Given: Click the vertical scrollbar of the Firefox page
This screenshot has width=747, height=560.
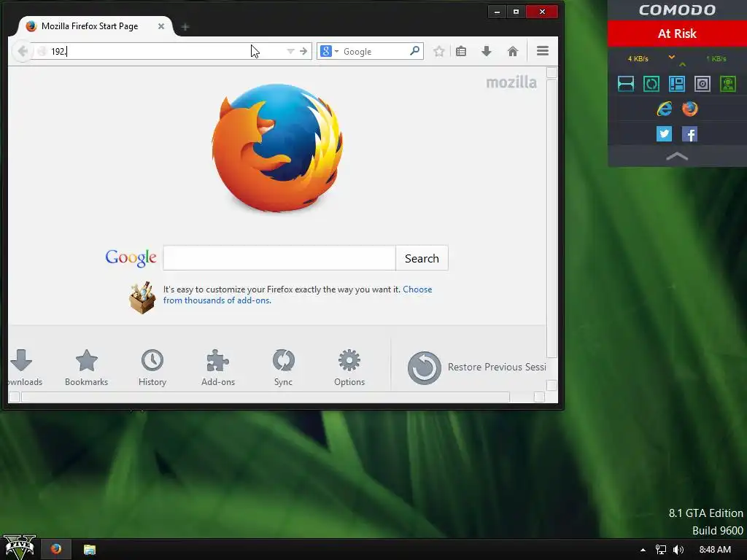Looking at the screenshot, I should coord(551,218).
